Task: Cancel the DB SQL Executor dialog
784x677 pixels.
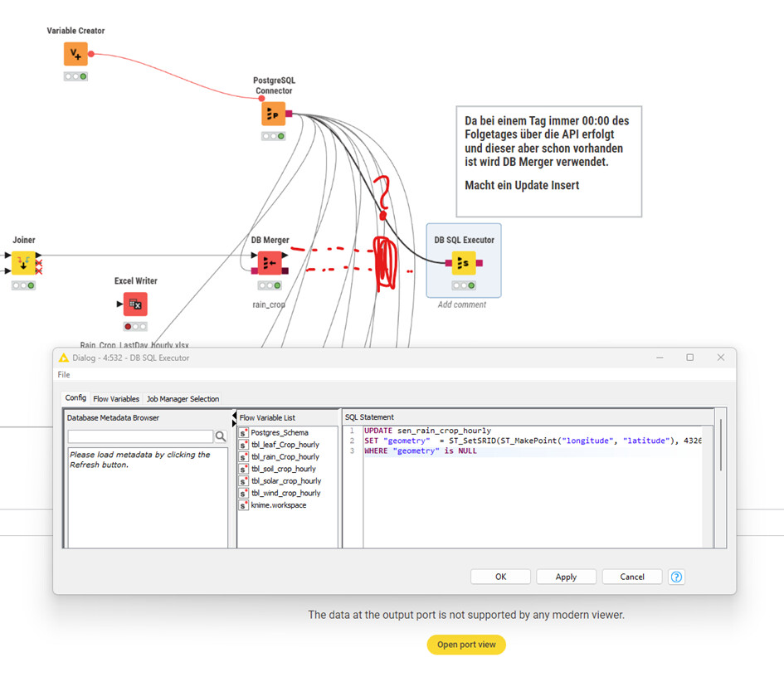Action: pos(631,577)
